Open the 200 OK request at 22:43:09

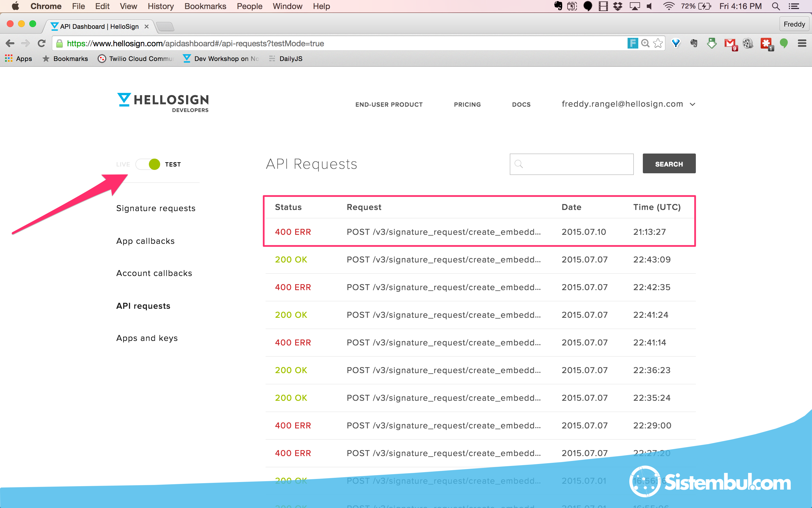pyautogui.click(x=480, y=259)
